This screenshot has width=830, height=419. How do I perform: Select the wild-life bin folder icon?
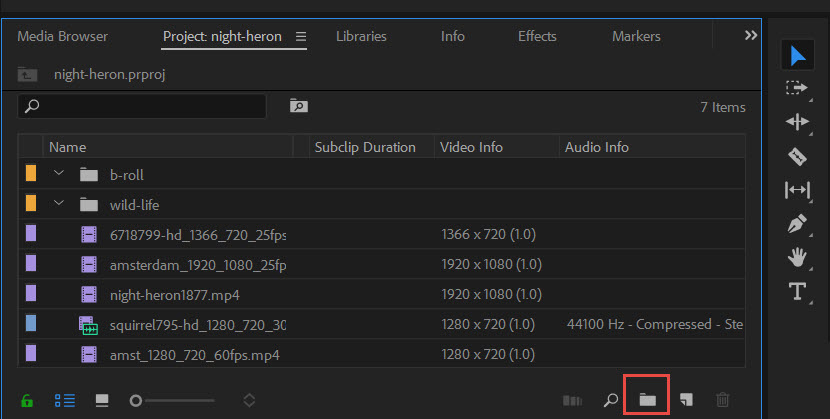point(89,204)
